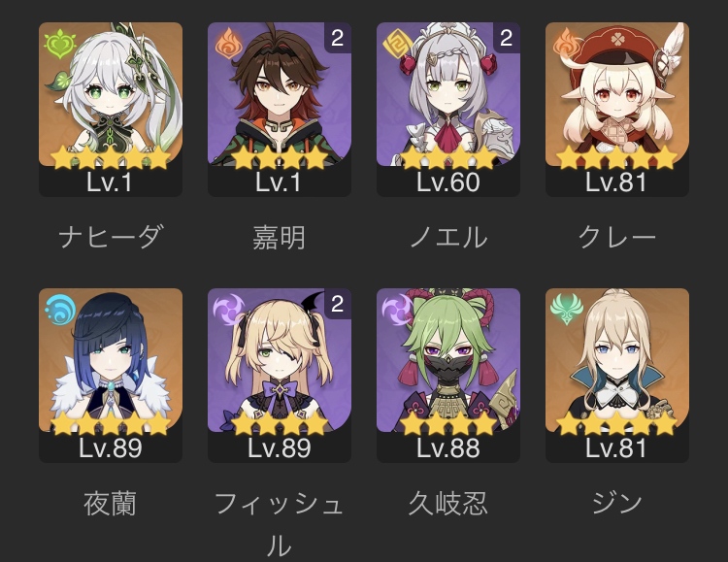Viewport: 728px width, 562px height.
Task: Click constellation badge 2 on フィッシュル
Action: (x=338, y=304)
